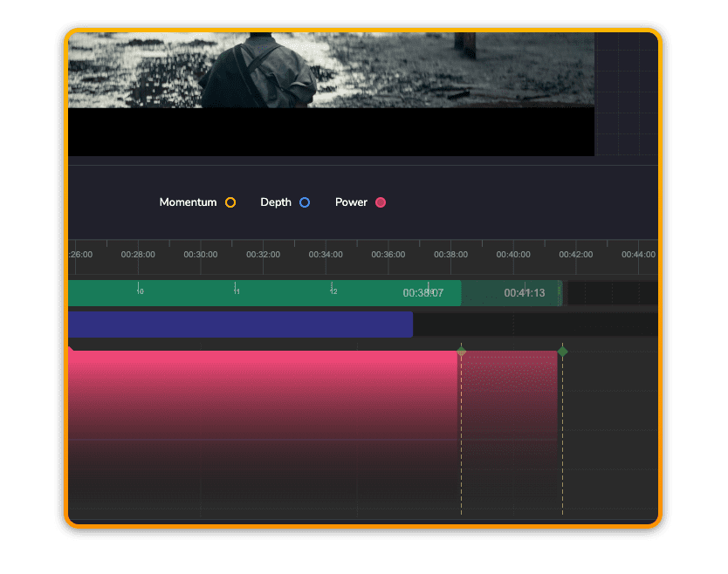Click the second green diamond keyframe marker
The height and width of the screenshot is (574, 728).
pos(563,352)
